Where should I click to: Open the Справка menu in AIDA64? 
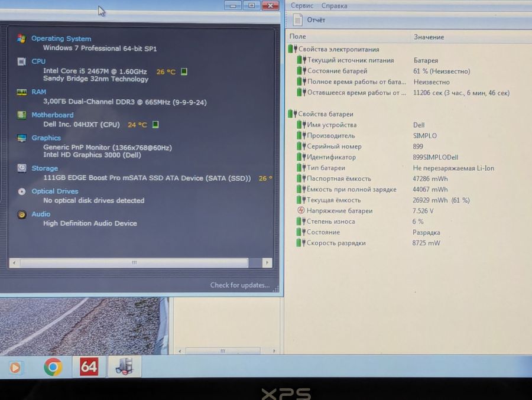point(334,6)
